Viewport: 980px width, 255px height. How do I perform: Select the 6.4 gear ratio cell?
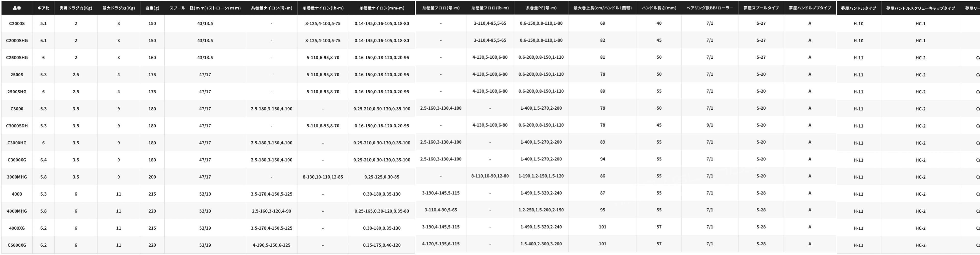43,160
